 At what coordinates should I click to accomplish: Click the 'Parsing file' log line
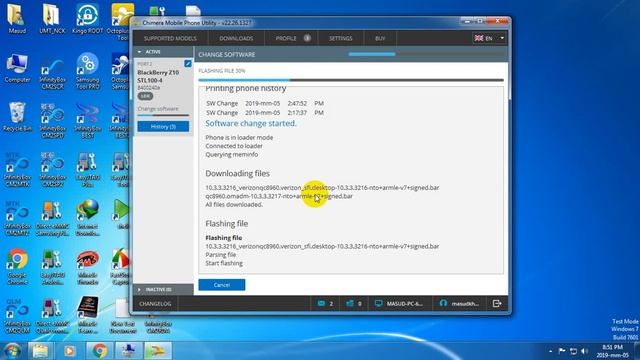pyautogui.click(x=221, y=255)
